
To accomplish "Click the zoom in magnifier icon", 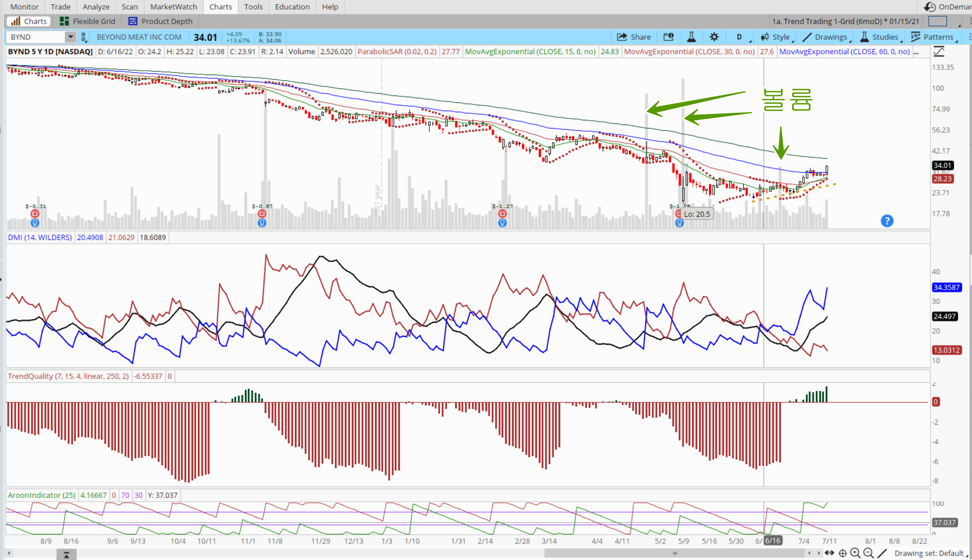I will pos(855,553).
